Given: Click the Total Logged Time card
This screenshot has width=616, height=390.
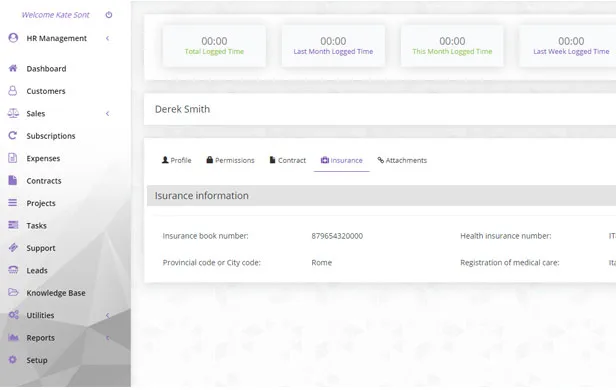Looking at the screenshot, I should pos(214,46).
